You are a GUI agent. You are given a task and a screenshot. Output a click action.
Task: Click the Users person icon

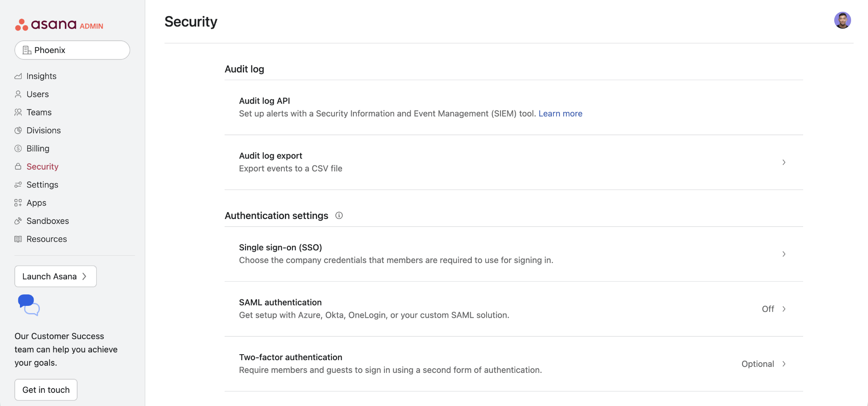(x=18, y=94)
